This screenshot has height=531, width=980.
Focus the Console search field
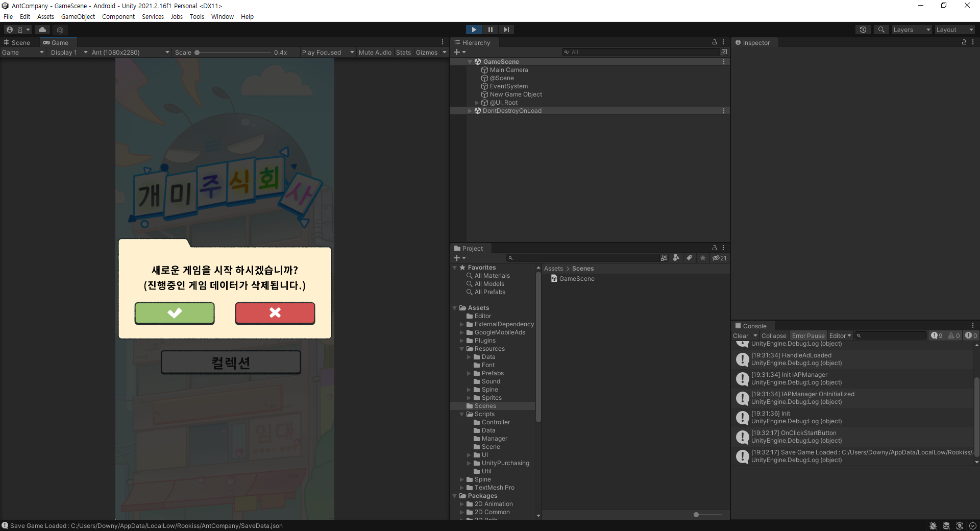(x=891, y=335)
